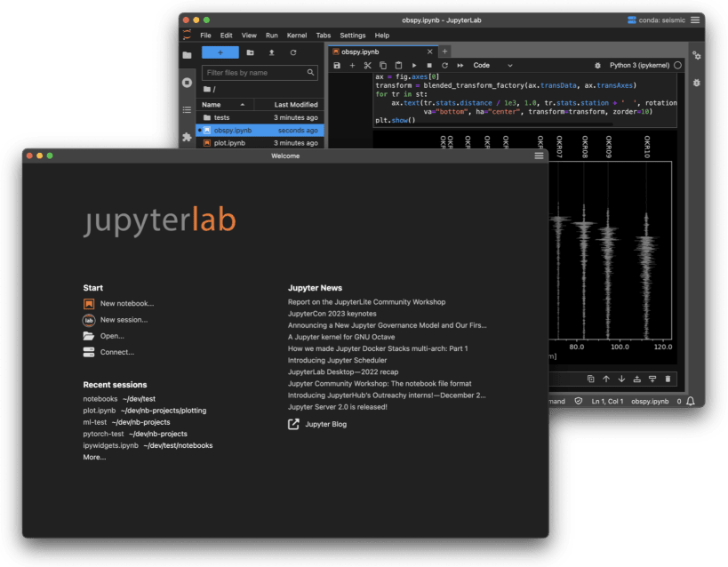Close the obspy.ipynb tab
Viewport: 728px width, 567px height.
430,52
